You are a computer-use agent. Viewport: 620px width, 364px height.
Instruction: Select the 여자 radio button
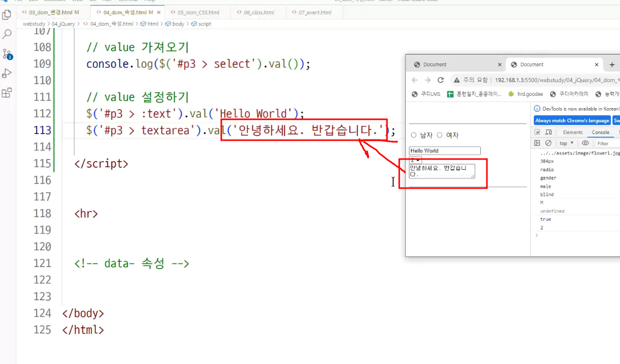tap(440, 135)
